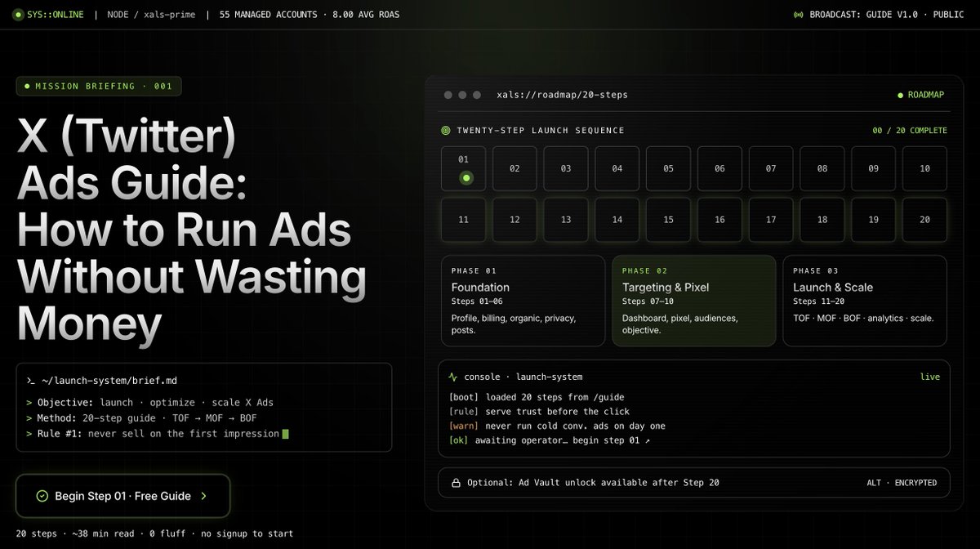
Task: Select step 02 tile
Action: (515, 168)
